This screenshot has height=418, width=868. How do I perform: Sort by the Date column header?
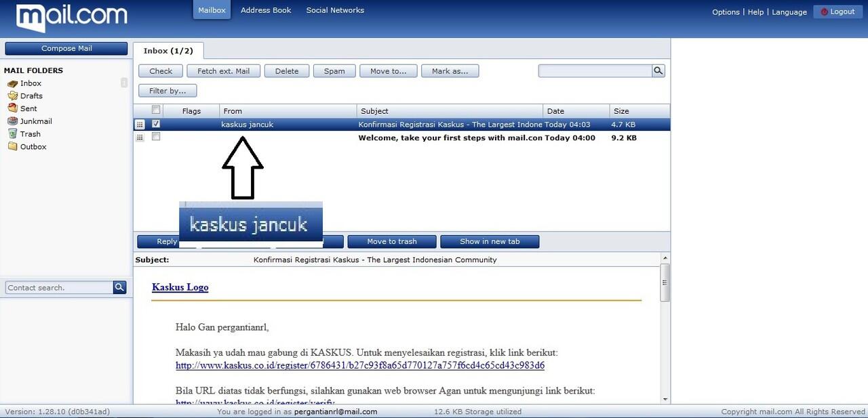pyautogui.click(x=576, y=111)
